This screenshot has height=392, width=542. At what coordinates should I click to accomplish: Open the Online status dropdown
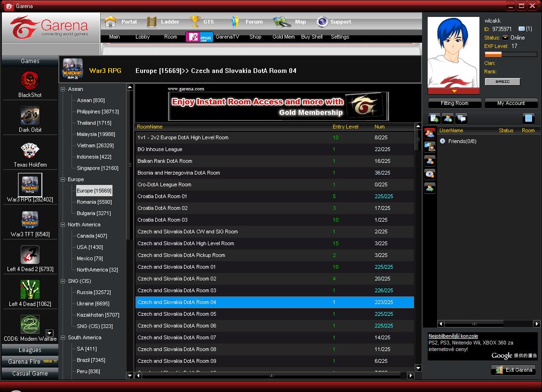505,37
